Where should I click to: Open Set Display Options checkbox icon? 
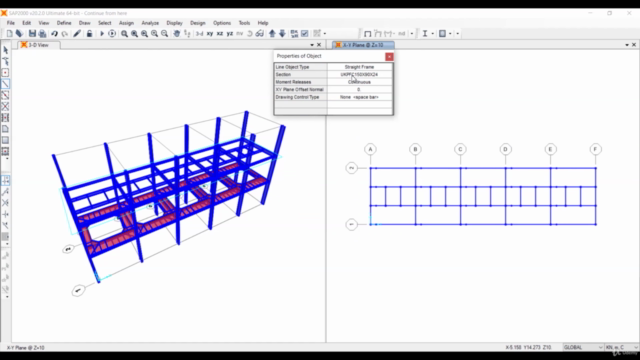pyautogui.click(x=304, y=33)
